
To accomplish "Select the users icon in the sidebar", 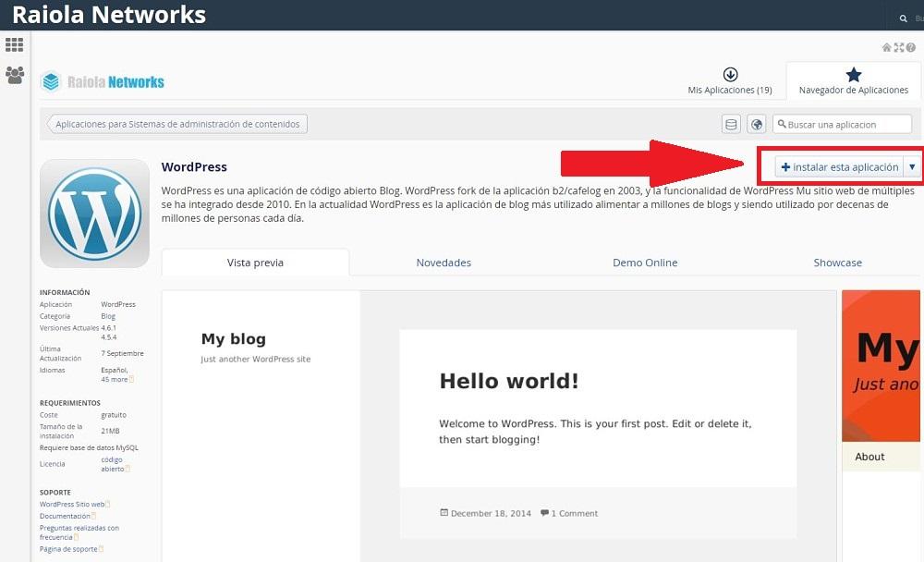I will (13, 76).
